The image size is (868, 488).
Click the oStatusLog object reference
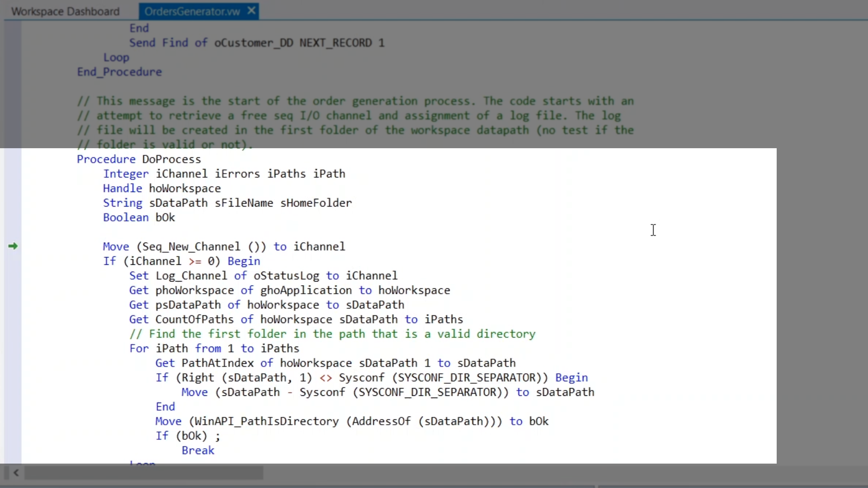pyautogui.click(x=286, y=276)
